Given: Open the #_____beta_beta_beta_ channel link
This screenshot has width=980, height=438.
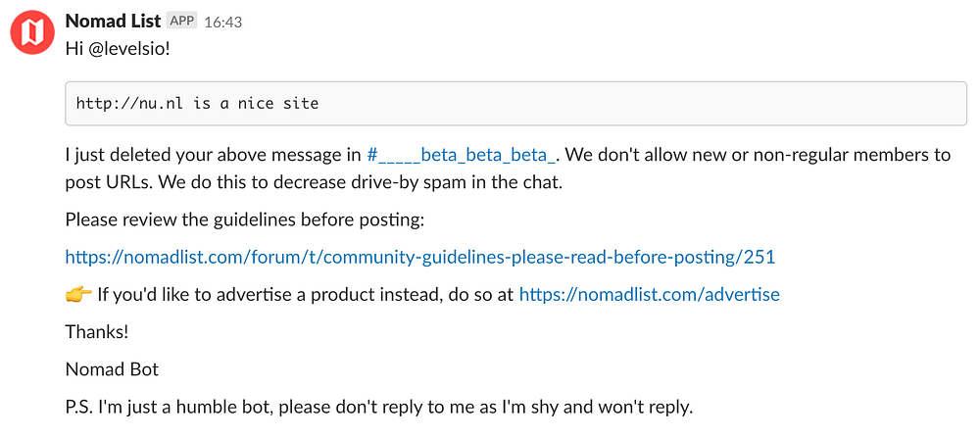Looking at the screenshot, I should pos(461,155).
